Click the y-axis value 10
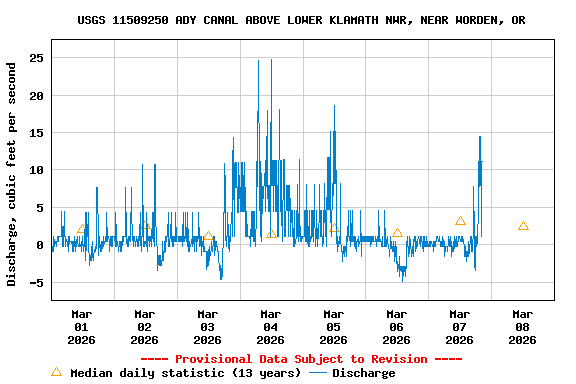 (37, 170)
